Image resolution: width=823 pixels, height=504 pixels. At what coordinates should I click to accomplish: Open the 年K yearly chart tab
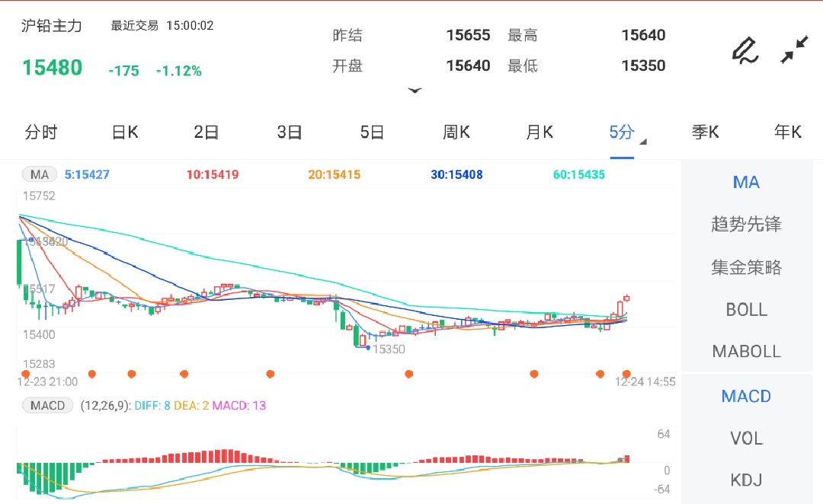788,132
